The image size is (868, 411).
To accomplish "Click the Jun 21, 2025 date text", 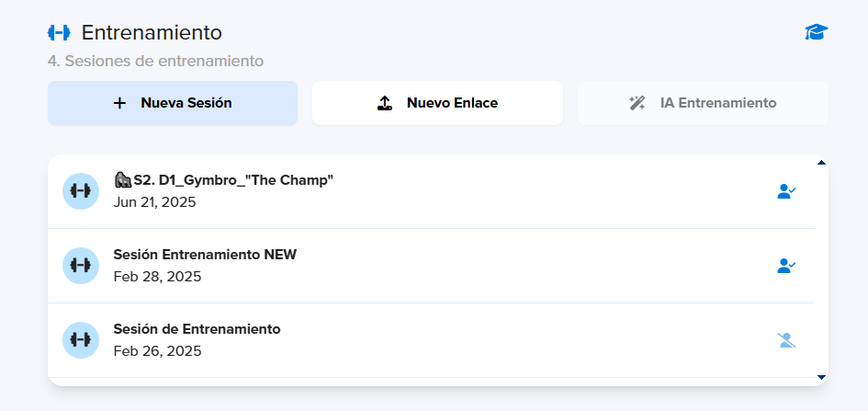I will coord(154,202).
